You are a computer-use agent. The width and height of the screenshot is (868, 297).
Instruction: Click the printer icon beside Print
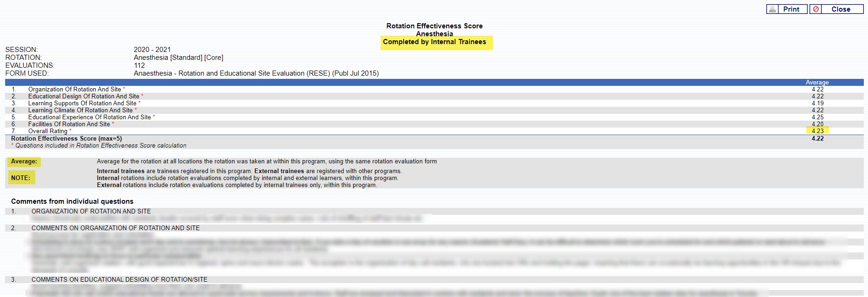(x=772, y=9)
